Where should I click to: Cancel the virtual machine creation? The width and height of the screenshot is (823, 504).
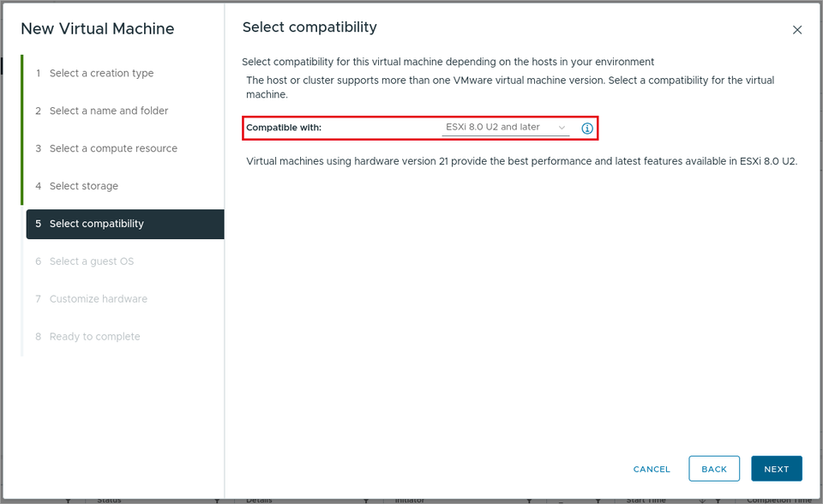(652, 469)
